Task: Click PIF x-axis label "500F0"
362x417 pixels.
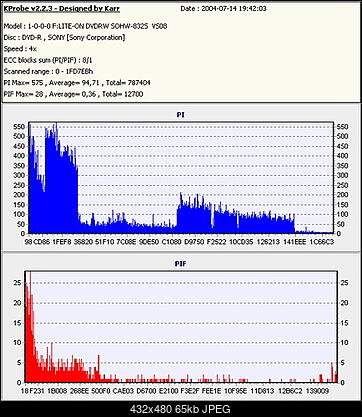Action: [101, 391]
